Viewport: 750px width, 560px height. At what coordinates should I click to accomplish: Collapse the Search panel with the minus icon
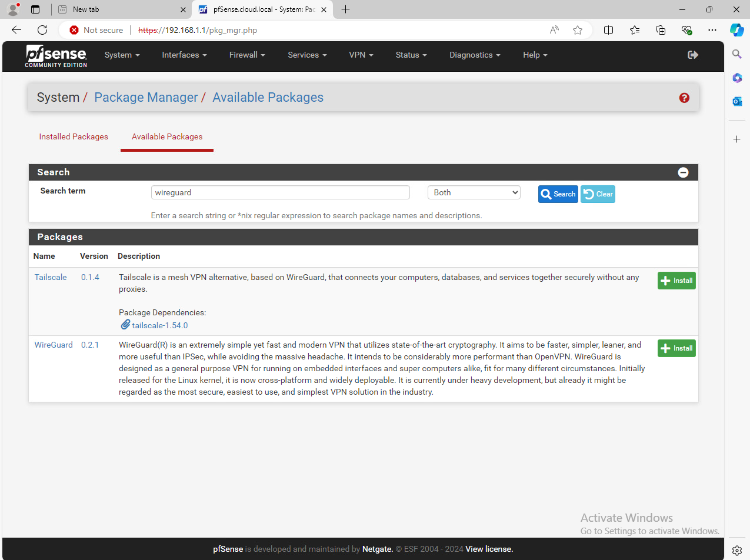tap(683, 172)
